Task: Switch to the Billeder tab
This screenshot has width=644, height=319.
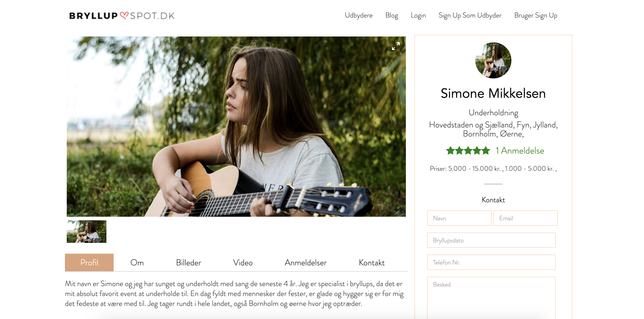Action: pos(189,262)
